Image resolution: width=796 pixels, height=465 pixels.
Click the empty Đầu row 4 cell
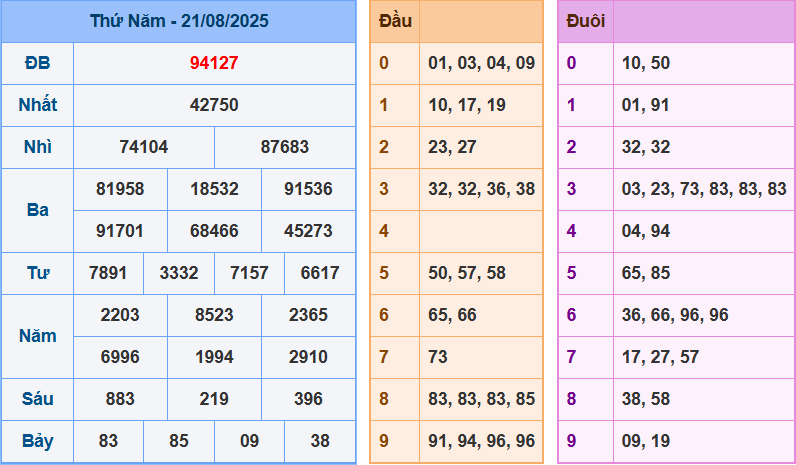click(x=481, y=231)
